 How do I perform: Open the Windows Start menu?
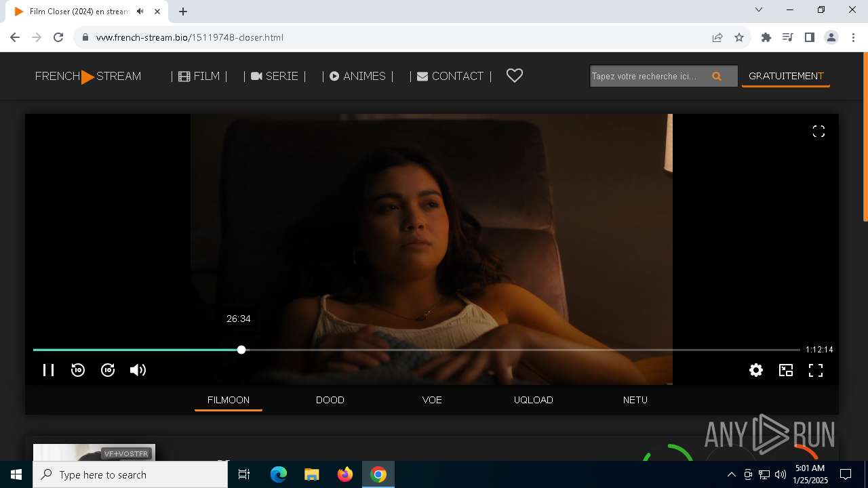click(x=16, y=474)
